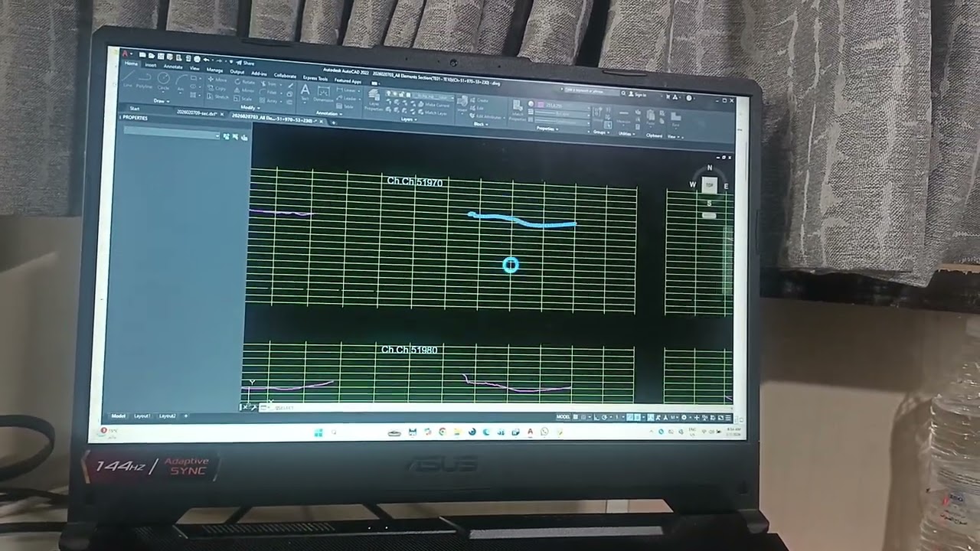Image resolution: width=980 pixels, height=551 pixels.
Task: Open the Express Tools ribbon tab
Action: click(x=315, y=78)
